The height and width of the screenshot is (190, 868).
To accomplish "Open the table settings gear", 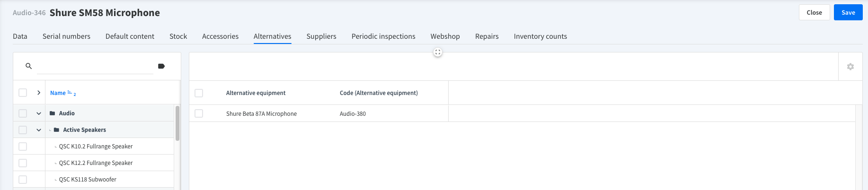I will [x=850, y=67].
